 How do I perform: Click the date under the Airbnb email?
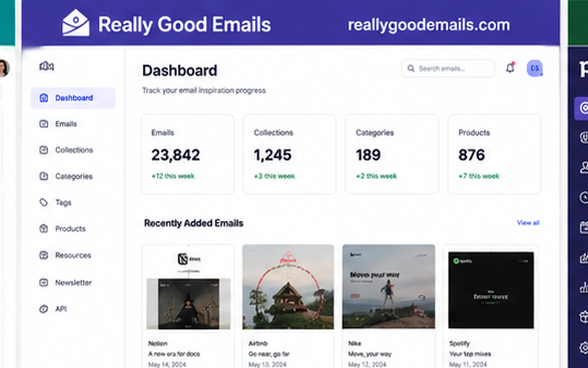pos(267,364)
